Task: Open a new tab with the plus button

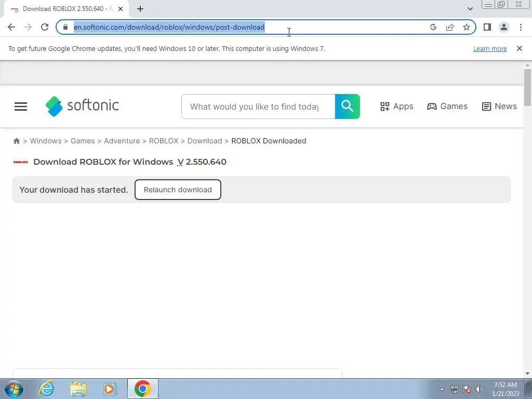Action: (x=140, y=9)
